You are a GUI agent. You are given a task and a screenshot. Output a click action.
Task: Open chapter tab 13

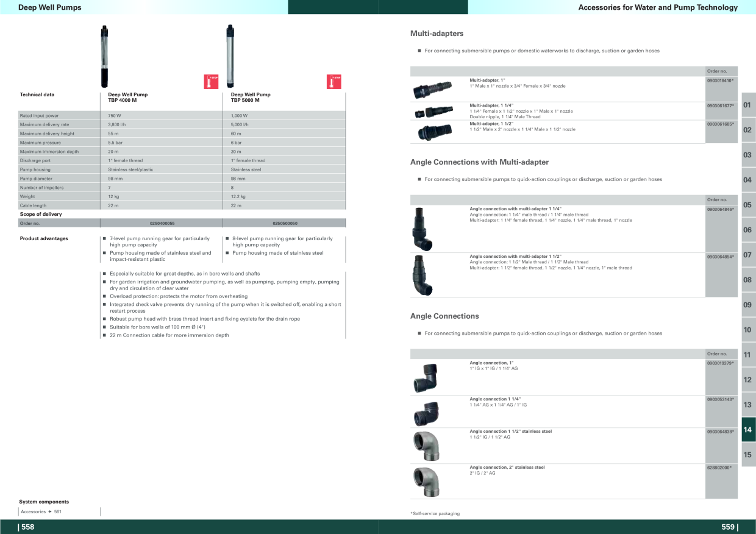[x=747, y=405]
